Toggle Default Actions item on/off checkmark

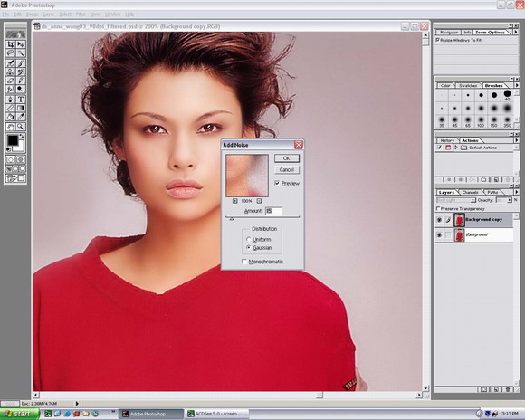pyautogui.click(x=439, y=148)
